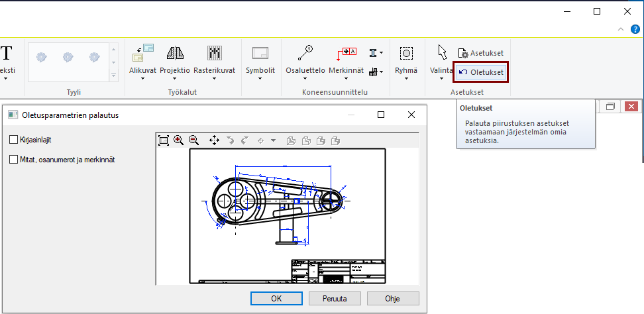Click the Oletukset ribbon item

pyautogui.click(x=481, y=72)
